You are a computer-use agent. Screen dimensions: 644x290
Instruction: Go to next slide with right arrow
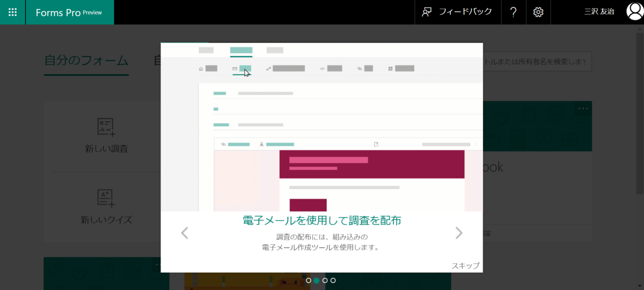[x=459, y=233]
